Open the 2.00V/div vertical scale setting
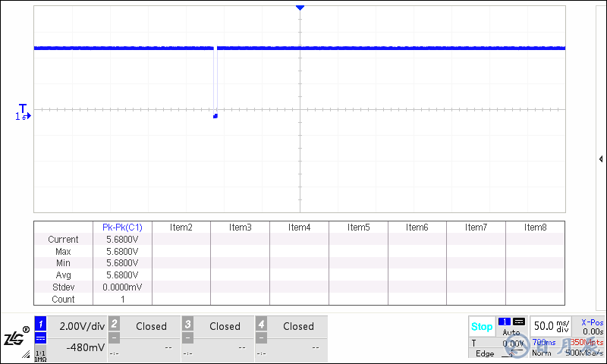Screen dimensions: 607x364 click(82, 326)
